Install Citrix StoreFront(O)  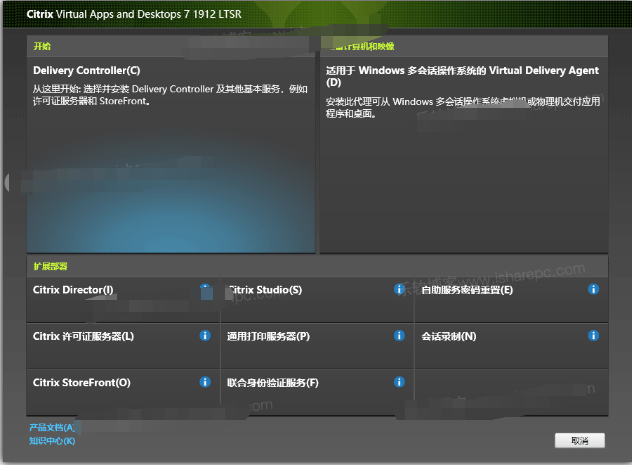(123, 392)
